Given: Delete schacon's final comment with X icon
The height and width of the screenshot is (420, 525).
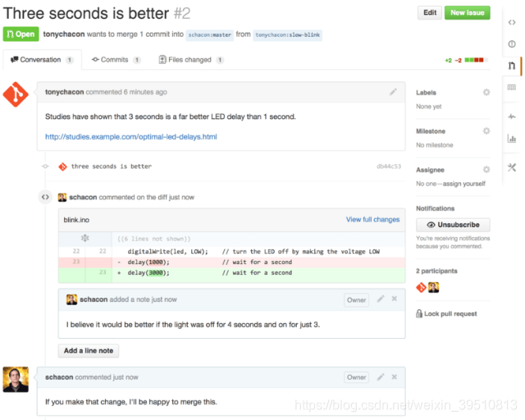Looking at the screenshot, I should [395, 377].
